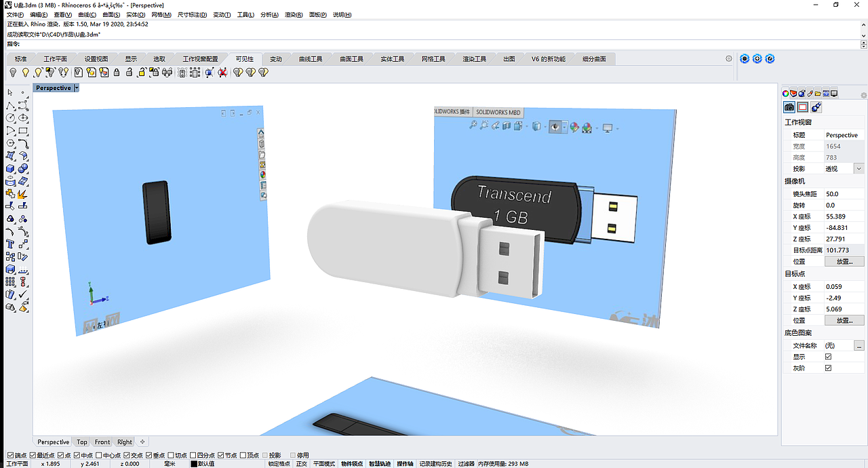The image size is (868, 468).
Task: Select the Text object T tool
Action: 10,244
